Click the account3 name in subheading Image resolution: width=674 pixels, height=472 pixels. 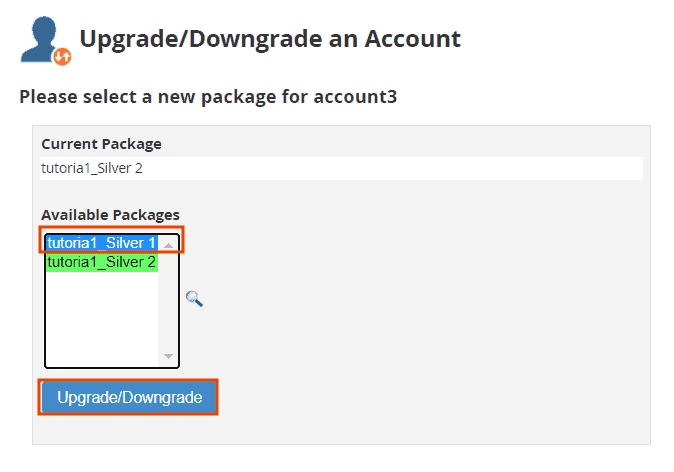tap(355, 96)
